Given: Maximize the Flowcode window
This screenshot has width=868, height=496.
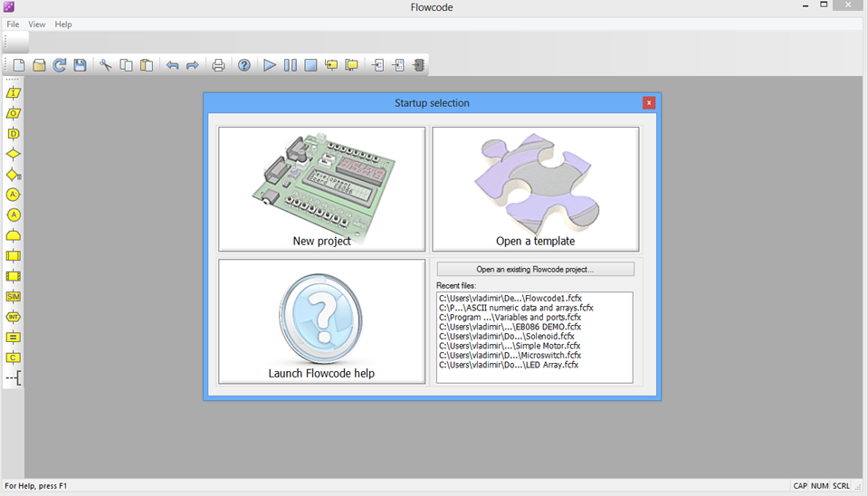Looking at the screenshot, I should [x=824, y=5].
